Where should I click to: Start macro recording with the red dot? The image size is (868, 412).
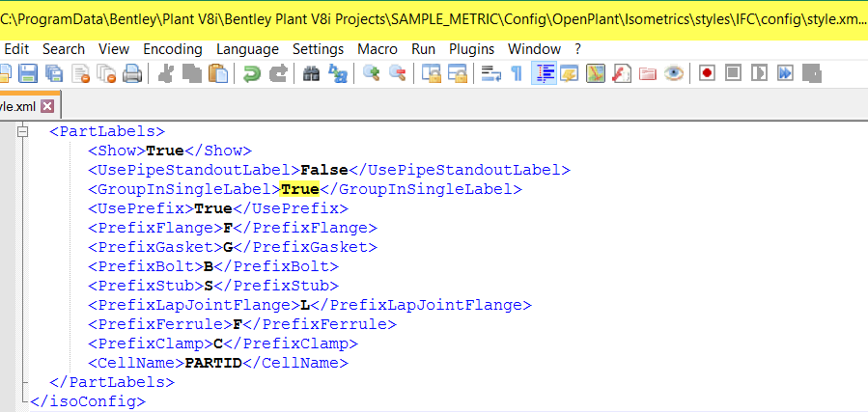[707, 73]
